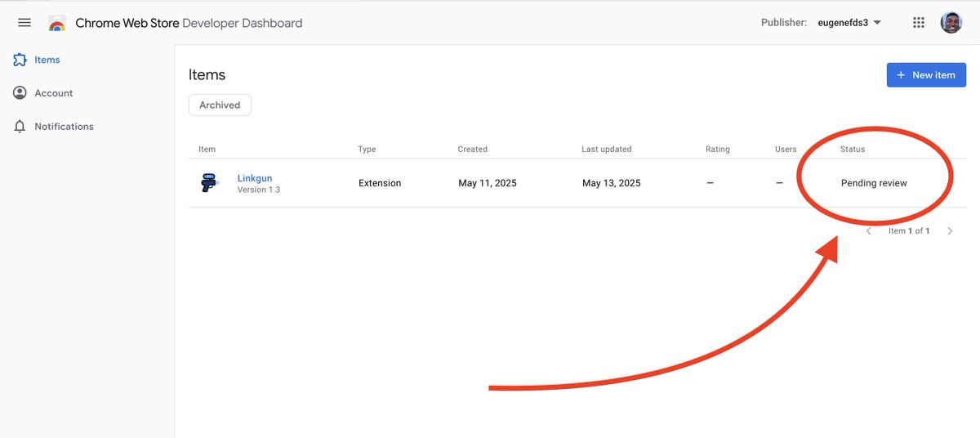Click the Item column header
Image resolution: width=980 pixels, height=438 pixels.
coord(207,150)
